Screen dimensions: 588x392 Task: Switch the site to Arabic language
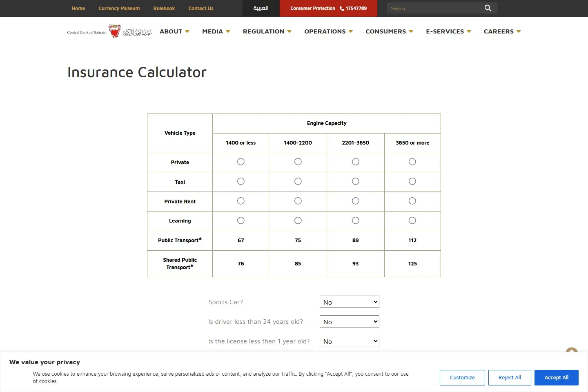[261, 8]
